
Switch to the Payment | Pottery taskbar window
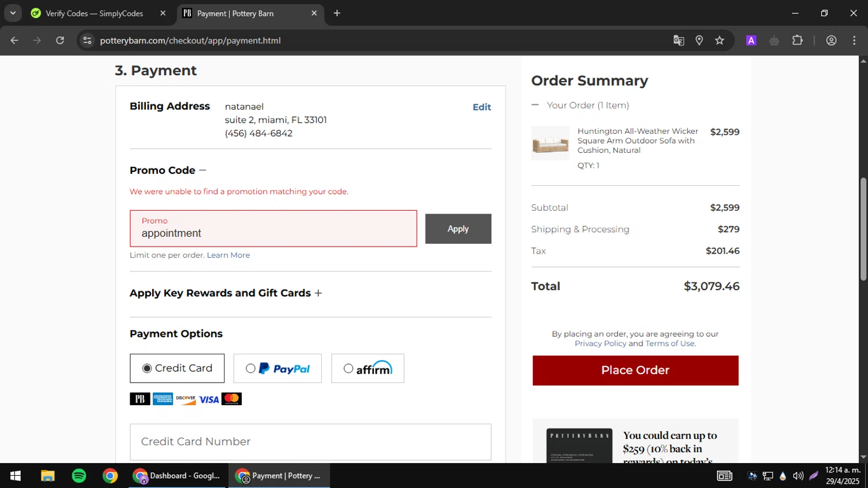(x=279, y=476)
